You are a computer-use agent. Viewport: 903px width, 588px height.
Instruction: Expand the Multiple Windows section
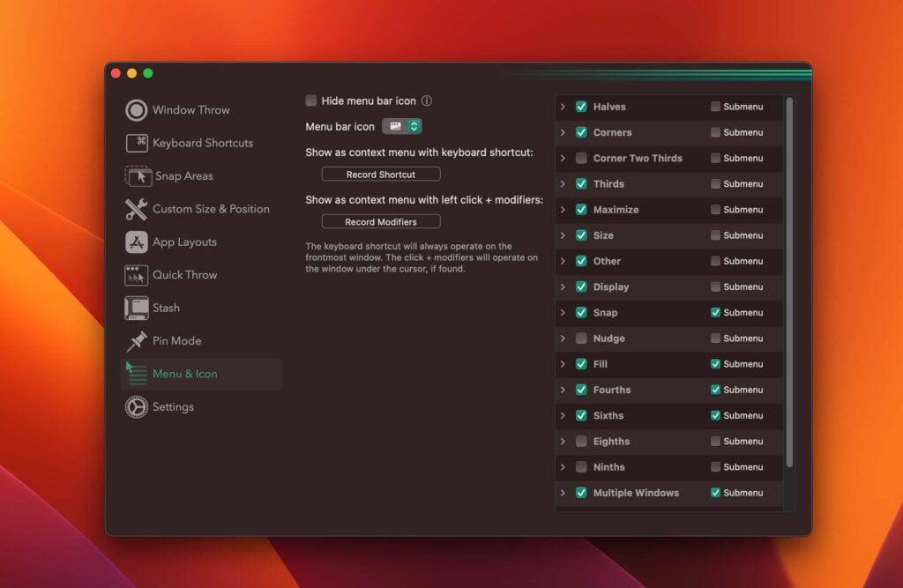pyautogui.click(x=564, y=493)
